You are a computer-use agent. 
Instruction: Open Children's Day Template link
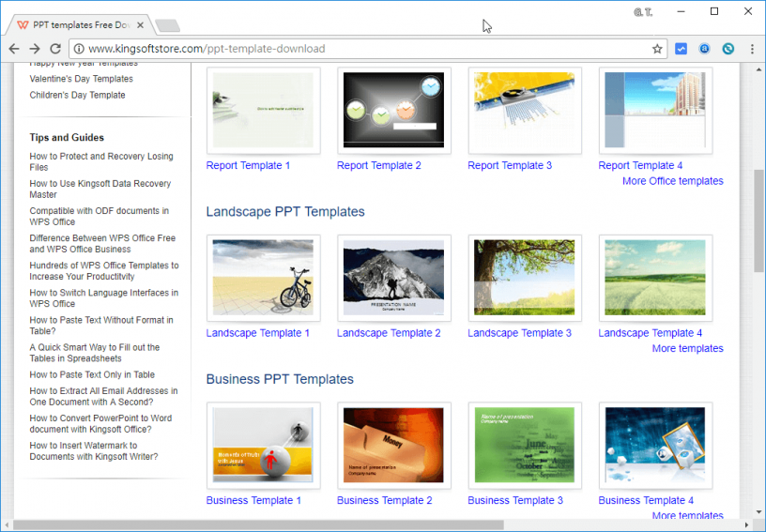(77, 95)
